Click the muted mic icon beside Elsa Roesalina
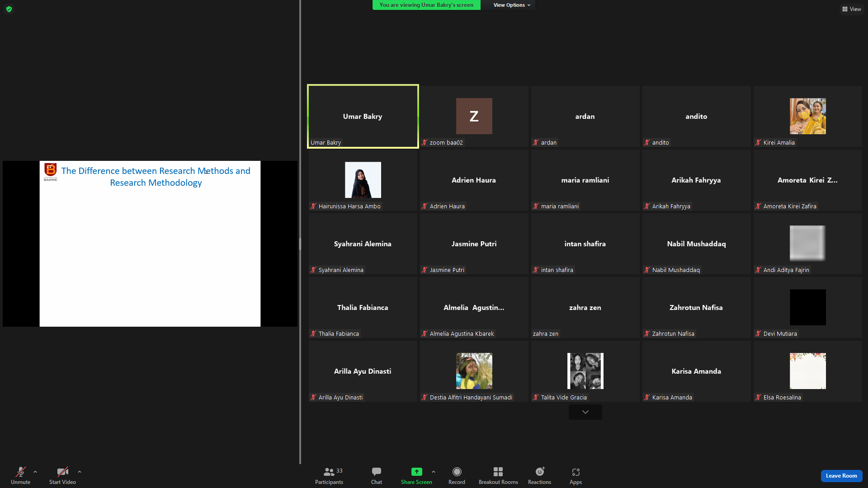868x488 pixels. coord(758,398)
